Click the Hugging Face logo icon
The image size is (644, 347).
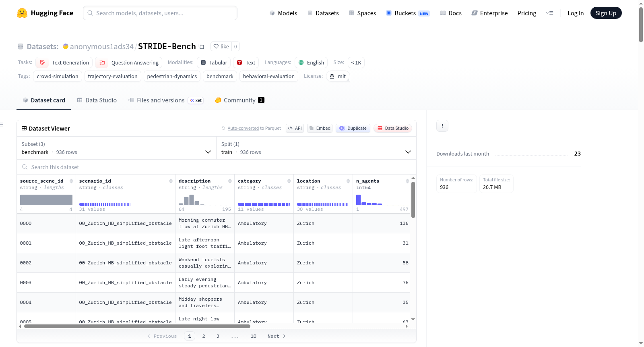[x=22, y=13]
